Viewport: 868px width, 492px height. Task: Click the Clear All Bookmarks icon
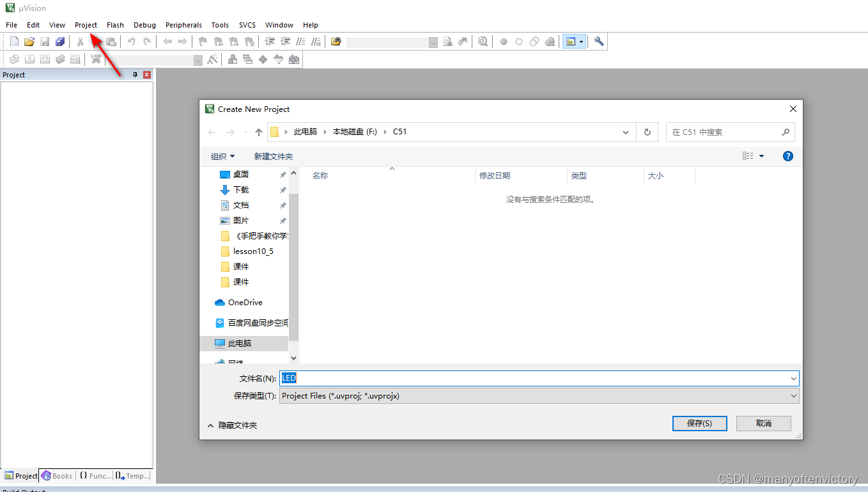click(x=249, y=42)
